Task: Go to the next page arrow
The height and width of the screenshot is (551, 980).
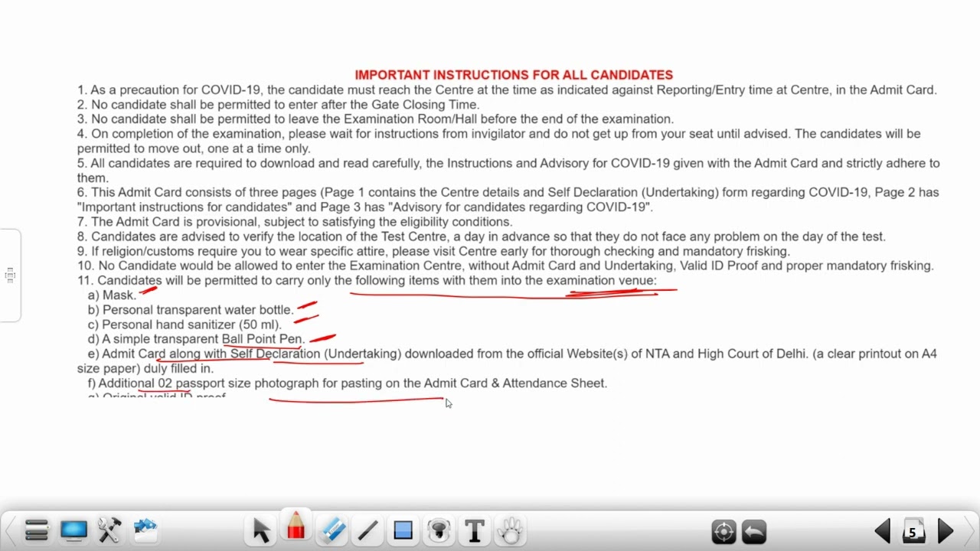Action: coord(946,531)
